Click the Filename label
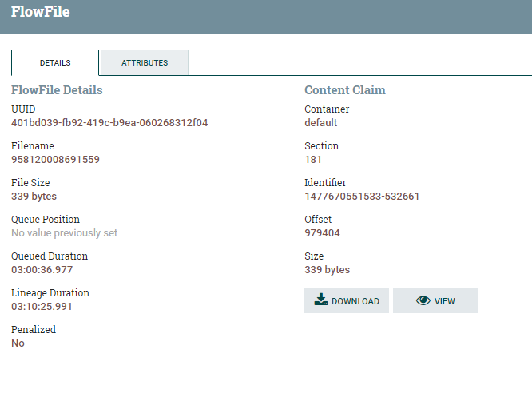The height and width of the screenshot is (397, 532). 33,146
